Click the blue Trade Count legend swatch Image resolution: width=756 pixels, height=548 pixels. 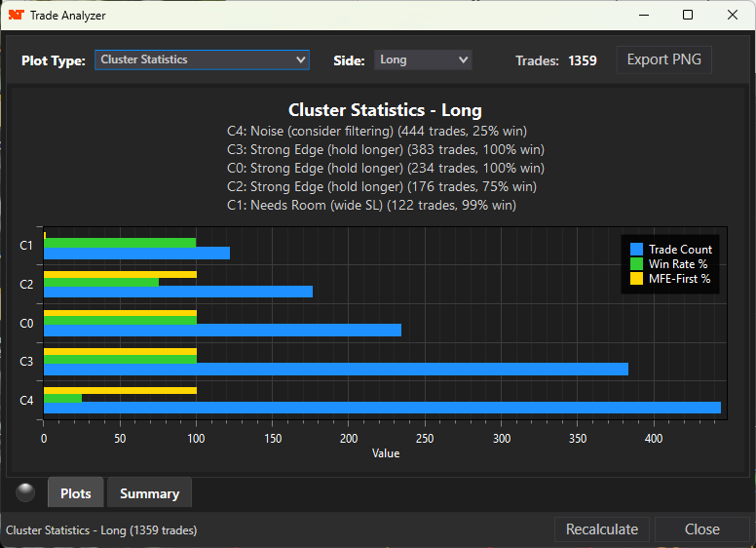(x=637, y=250)
